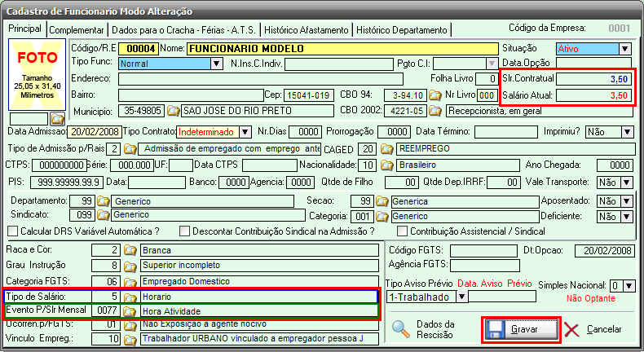Click the Código FGTS input field
The height and width of the screenshot is (352, 644).
[483, 250]
